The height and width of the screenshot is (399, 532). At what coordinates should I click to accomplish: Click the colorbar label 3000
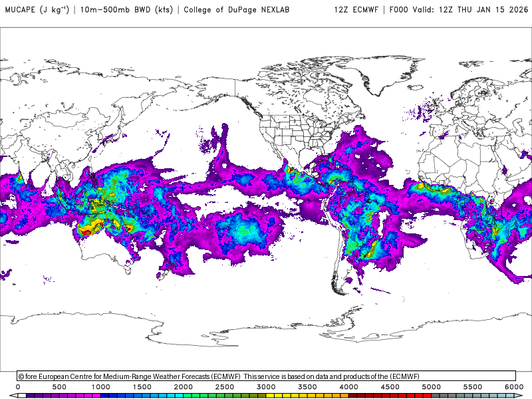point(266,387)
